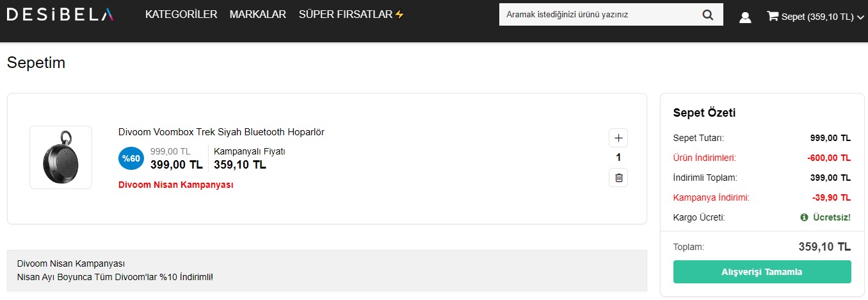Open SÜPER FIRSATLAR deals menu
Screen dimensions: 868x300
click(x=346, y=14)
